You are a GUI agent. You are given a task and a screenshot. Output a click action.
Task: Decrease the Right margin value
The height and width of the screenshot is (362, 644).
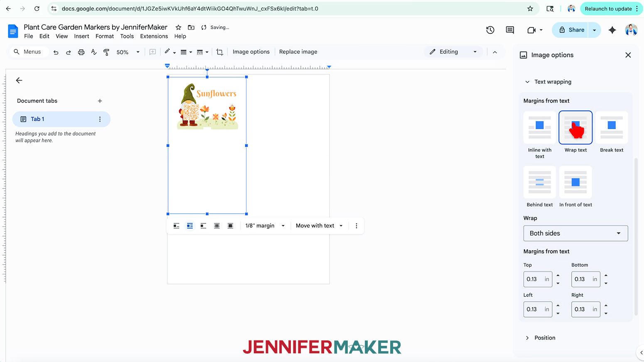click(x=606, y=313)
